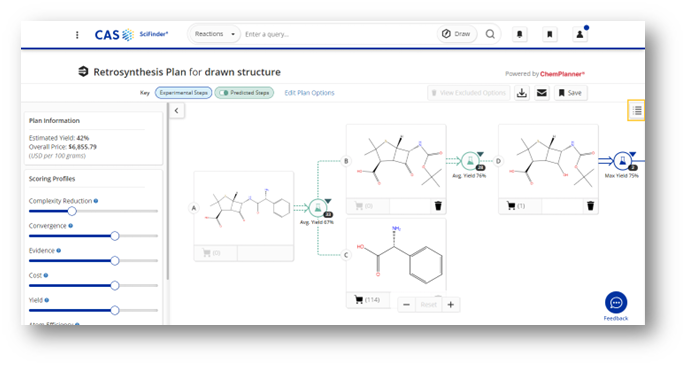This screenshot has width=687, height=367.
Task: Adjust the Cost slider
Action: tap(115, 286)
